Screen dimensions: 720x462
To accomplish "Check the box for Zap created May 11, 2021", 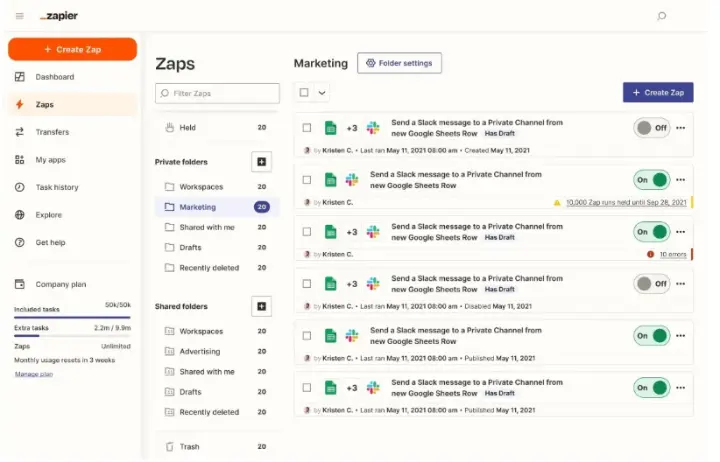I will (x=307, y=128).
